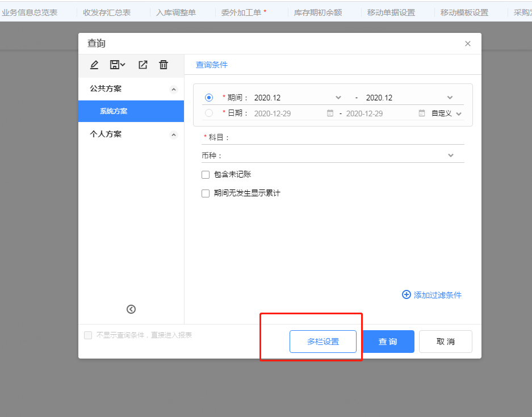Viewport: 532px width, 417px height.
Task: Toggle 不显示查询条件,直接进入报表 checkbox
Action: click(88, 335)
